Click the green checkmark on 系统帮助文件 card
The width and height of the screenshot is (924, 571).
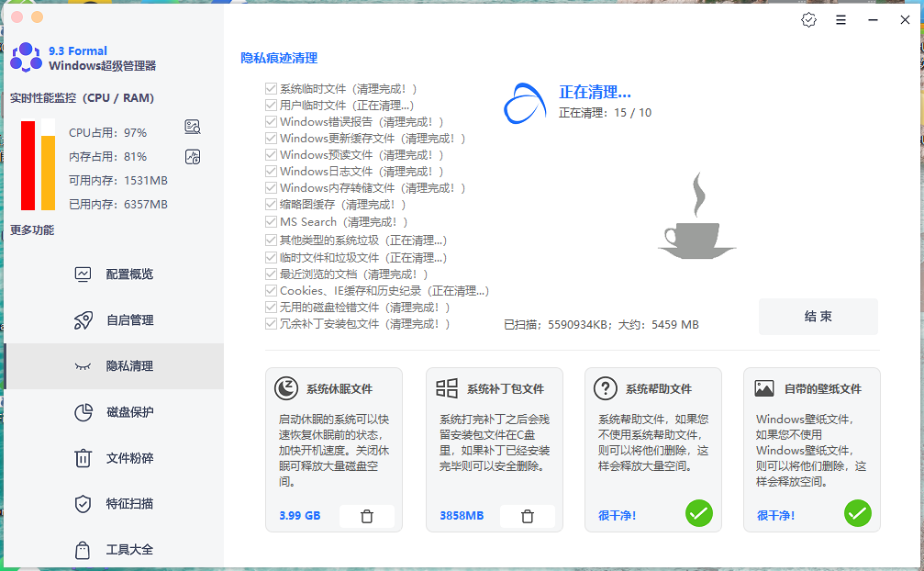coord(699,514)
